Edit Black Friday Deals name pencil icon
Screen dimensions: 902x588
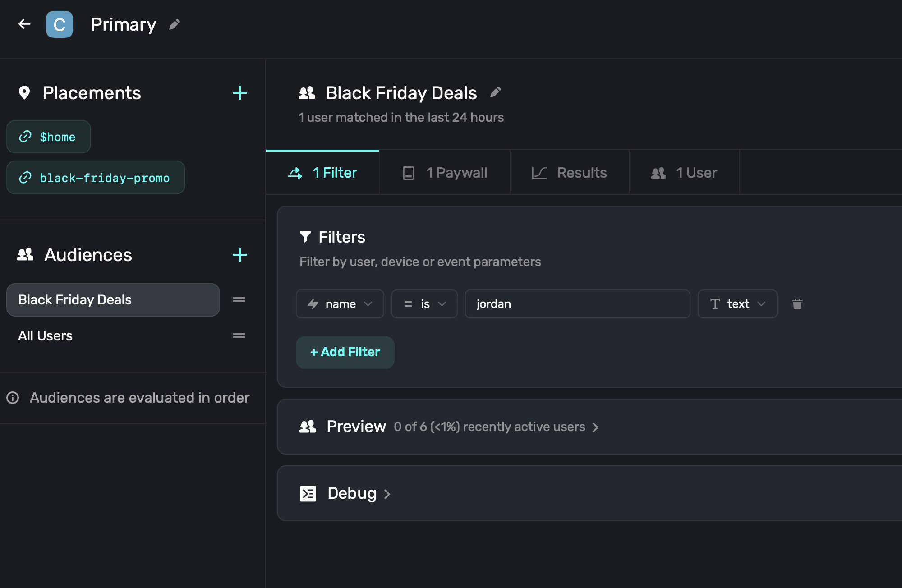tap(496, 92)
